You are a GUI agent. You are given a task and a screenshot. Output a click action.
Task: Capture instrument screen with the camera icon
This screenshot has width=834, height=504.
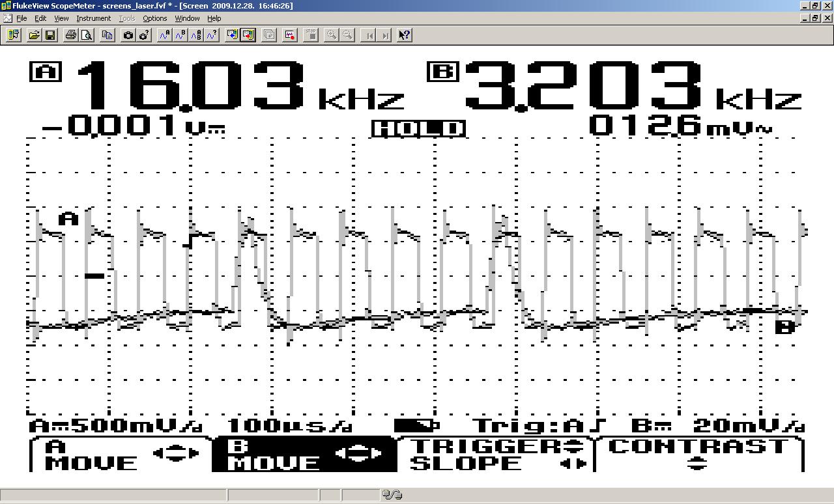128,35
